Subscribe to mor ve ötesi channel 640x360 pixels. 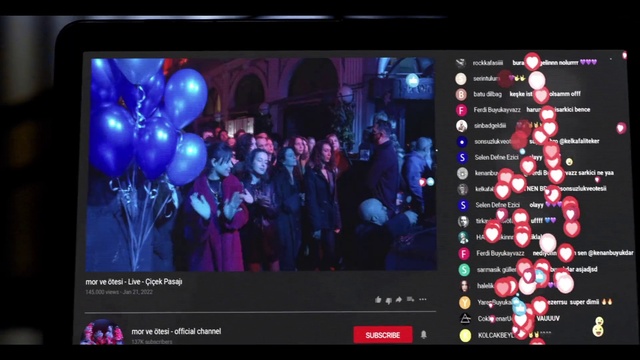click(383, 335)
